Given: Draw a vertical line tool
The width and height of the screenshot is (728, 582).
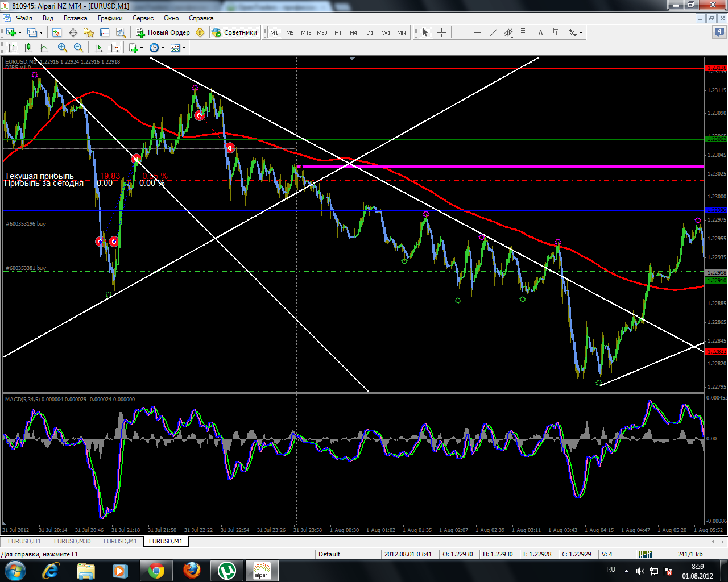Looking at the screenshot, I should point(461,32).
